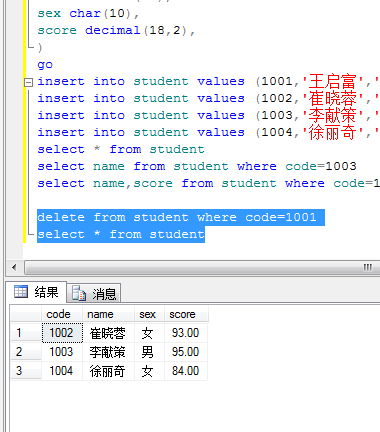The width and height of the screenshot is (380, 432).
Task: Click the select name,score from student line
Action: pyautogui.click(x=208, y=183)
